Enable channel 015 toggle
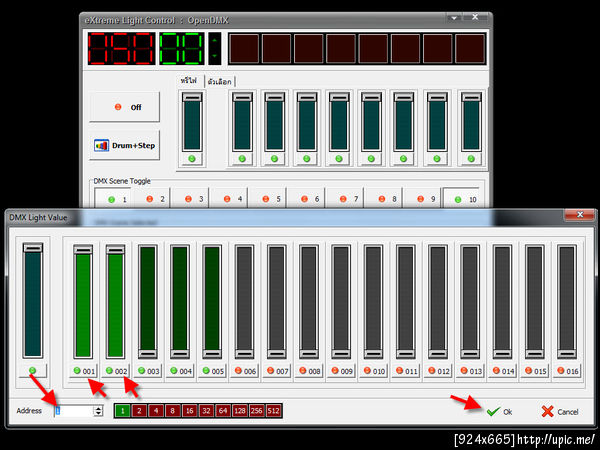 click(535, 371)
